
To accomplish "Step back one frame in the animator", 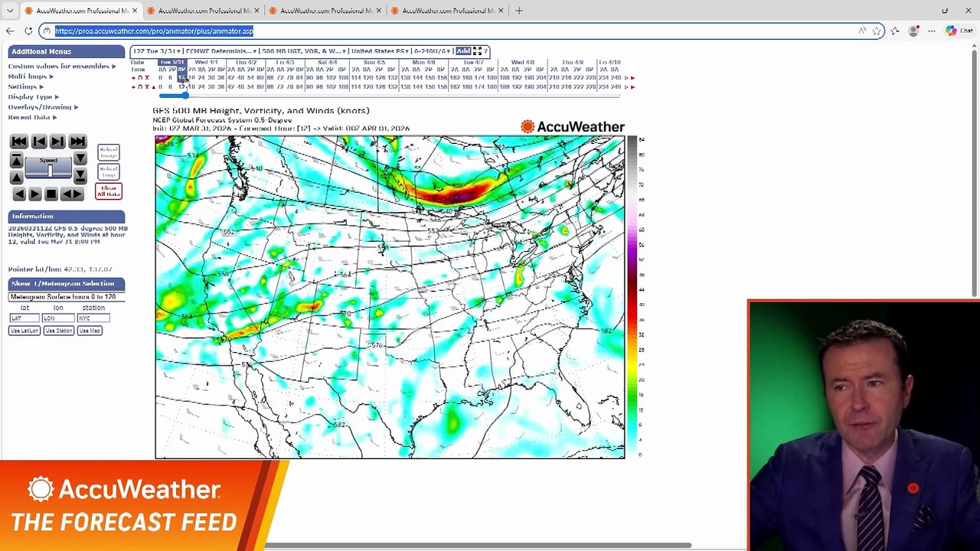I will pos(39,142).
